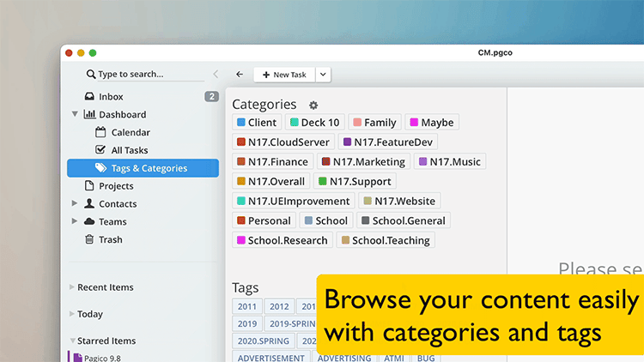The width and height of the screenshot is (644, 362).
Task: Select the N17.Marketing category
Action: click(363, 162)
